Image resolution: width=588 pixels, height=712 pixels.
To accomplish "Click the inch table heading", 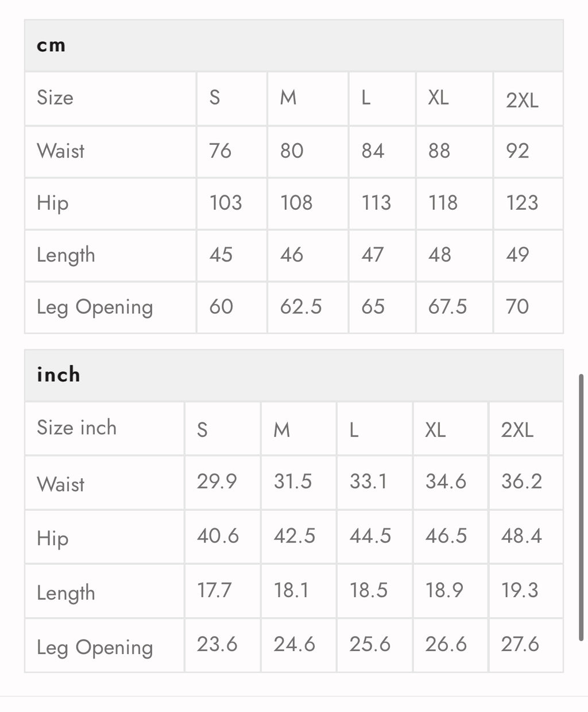I will click(58, 375).
